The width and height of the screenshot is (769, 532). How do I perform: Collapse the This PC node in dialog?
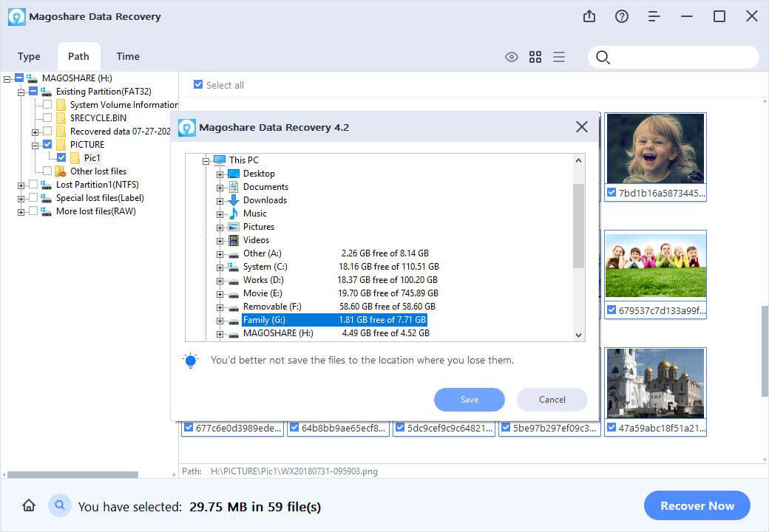pos(206,160)
